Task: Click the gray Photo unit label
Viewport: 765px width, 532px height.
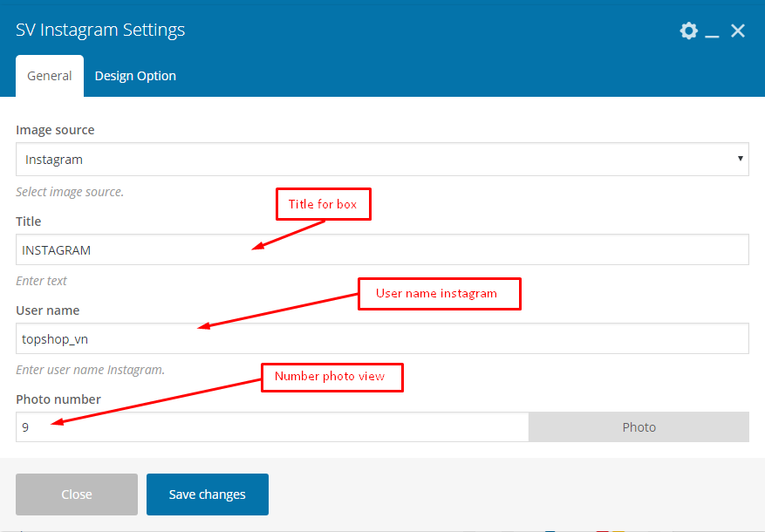Action: click(639, 427)
